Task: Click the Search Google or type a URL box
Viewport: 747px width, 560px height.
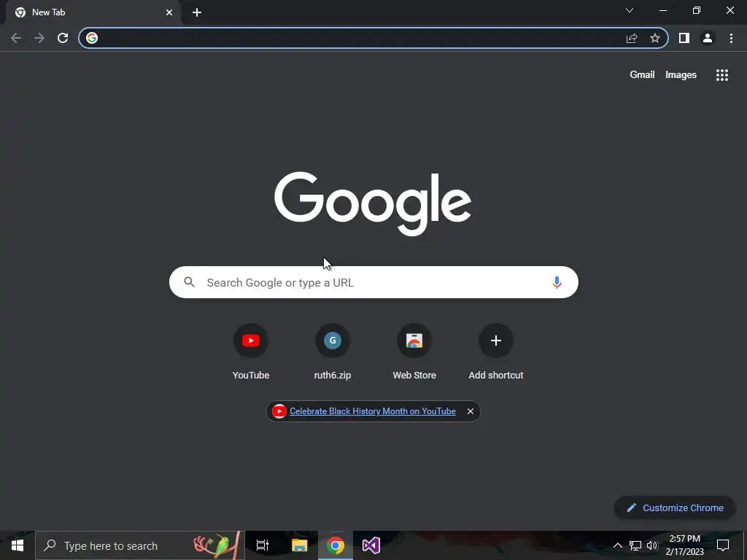Action: click(x=373, y=282)
